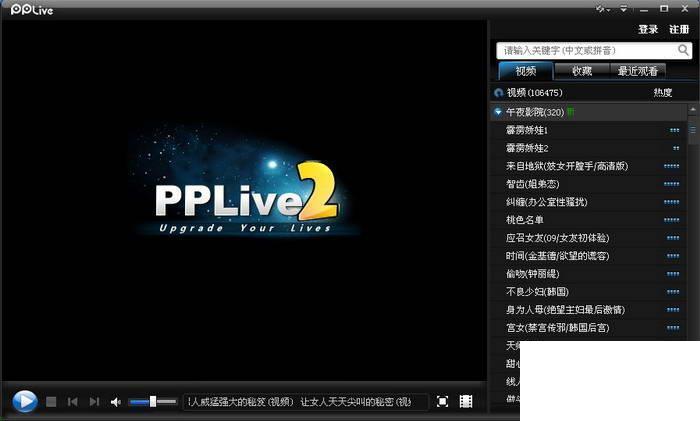Click the scroll-up arrow of the channel list
The image size is (700, 421).
coord(693,109)
